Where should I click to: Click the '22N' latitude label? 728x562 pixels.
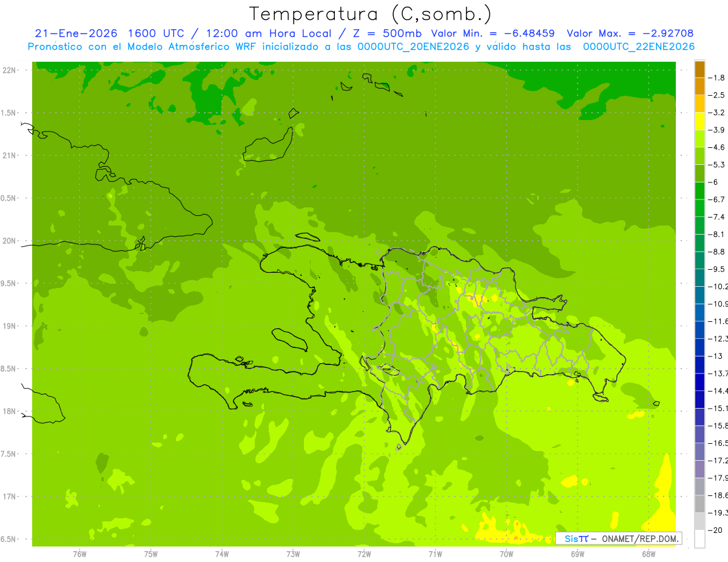click(9, 70)
